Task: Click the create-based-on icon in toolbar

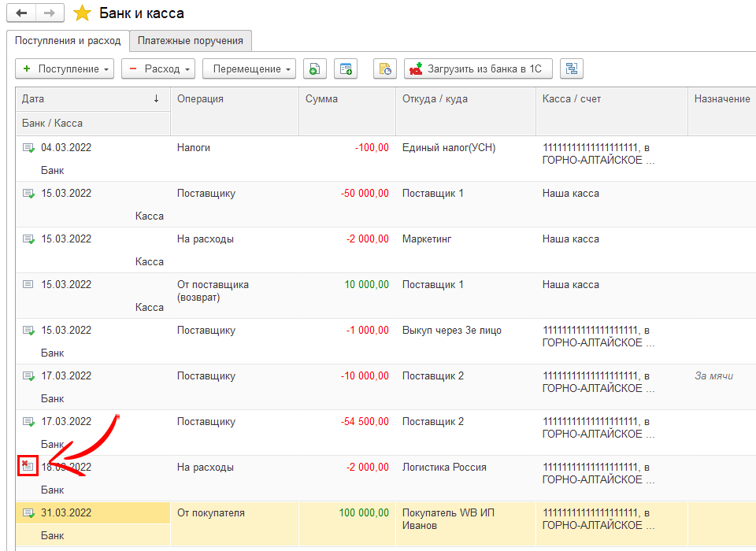Action: click(x=346, y=69)
